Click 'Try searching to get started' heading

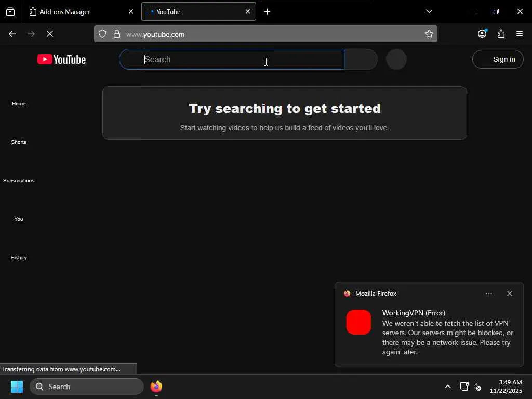[285, 109]
